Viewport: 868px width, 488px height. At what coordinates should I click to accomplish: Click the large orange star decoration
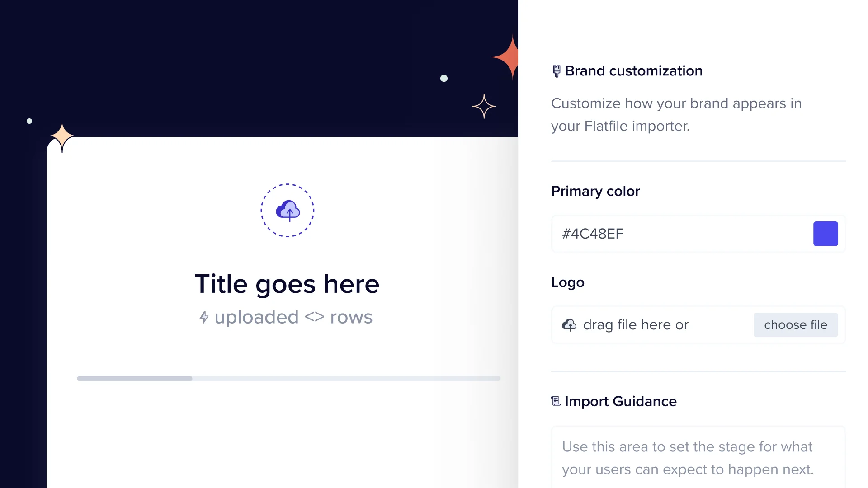(x=508, y=57)
